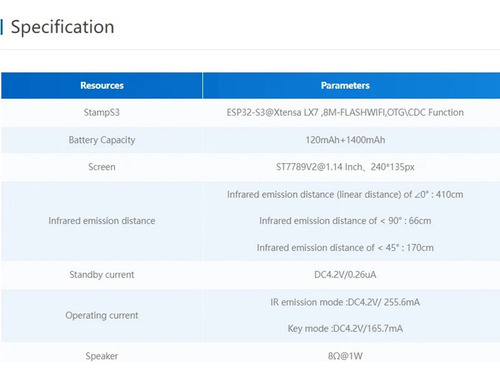Click the Speaker row label
The width and height of the screenshot is (500, 379).
102,356
